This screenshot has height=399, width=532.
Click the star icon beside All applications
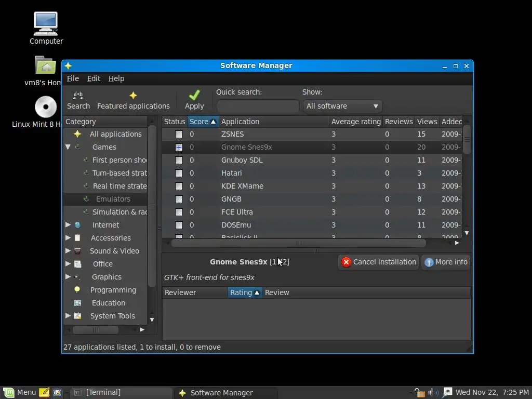[x=77, y=134]
